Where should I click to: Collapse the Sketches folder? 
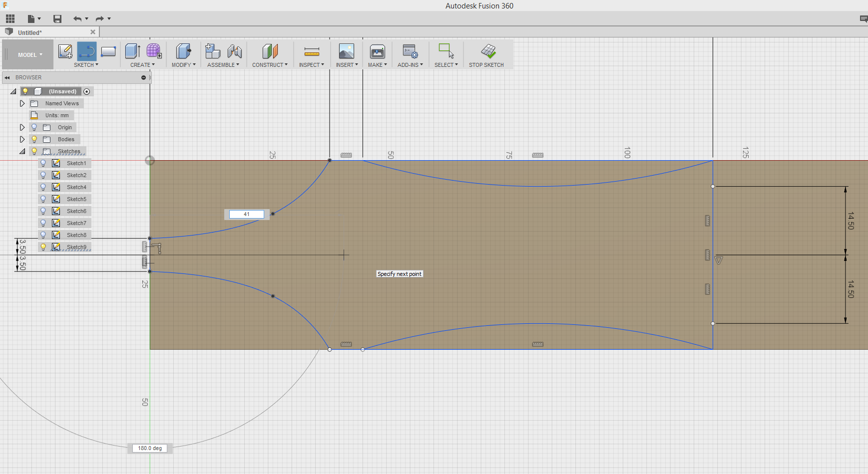coord(22,151)
